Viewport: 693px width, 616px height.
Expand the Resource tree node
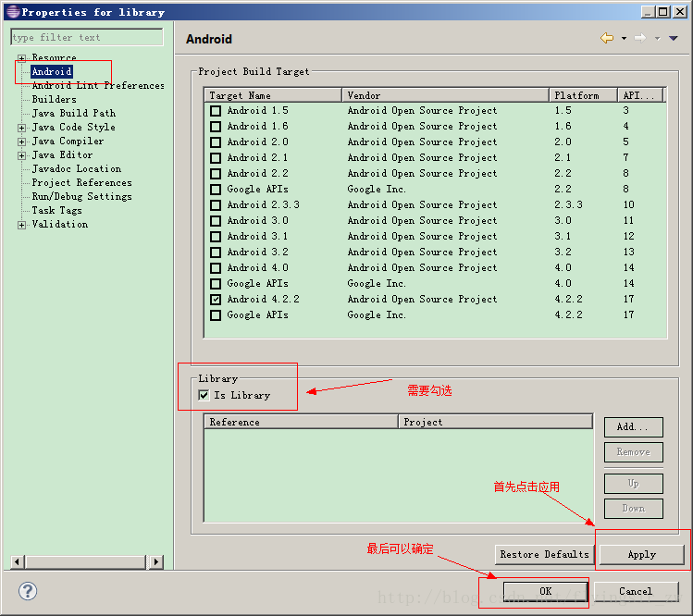pos(21,58)
